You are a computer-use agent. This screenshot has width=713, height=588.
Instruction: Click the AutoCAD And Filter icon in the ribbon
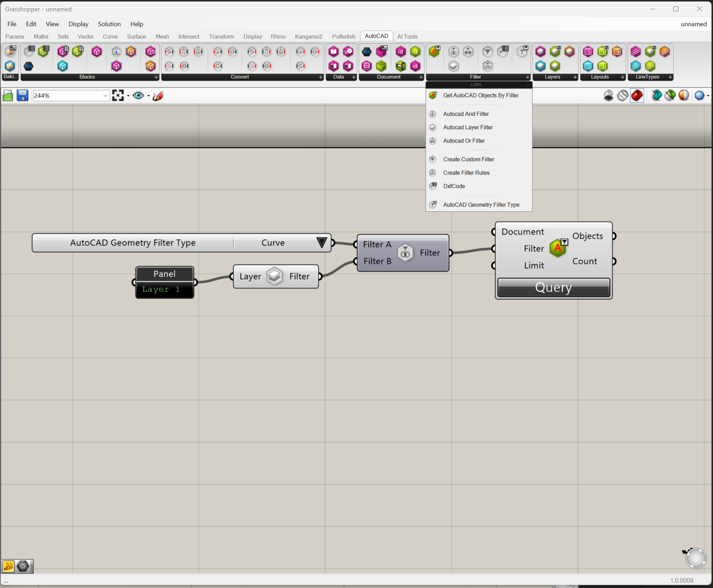coord(453,51)
